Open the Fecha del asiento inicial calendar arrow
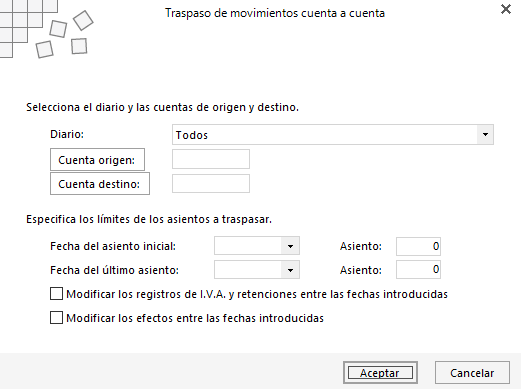521x389 pixels. [290, 246]
